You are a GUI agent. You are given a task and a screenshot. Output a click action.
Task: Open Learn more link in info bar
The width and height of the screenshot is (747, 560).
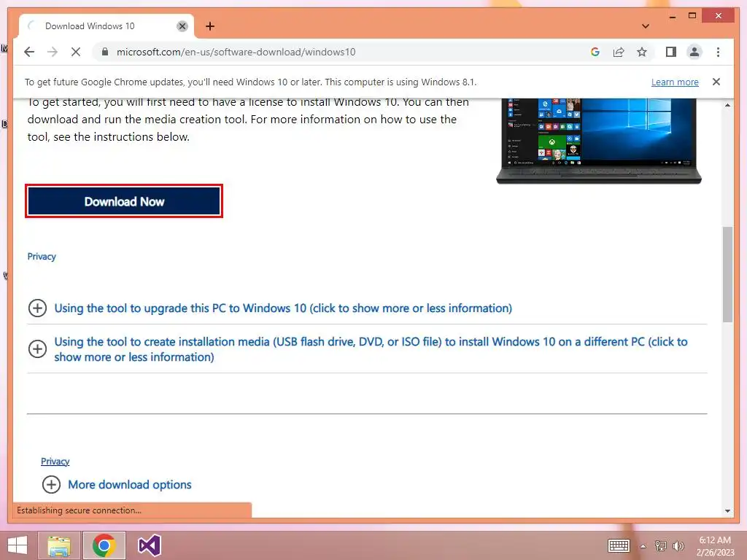tap(675, 82)
